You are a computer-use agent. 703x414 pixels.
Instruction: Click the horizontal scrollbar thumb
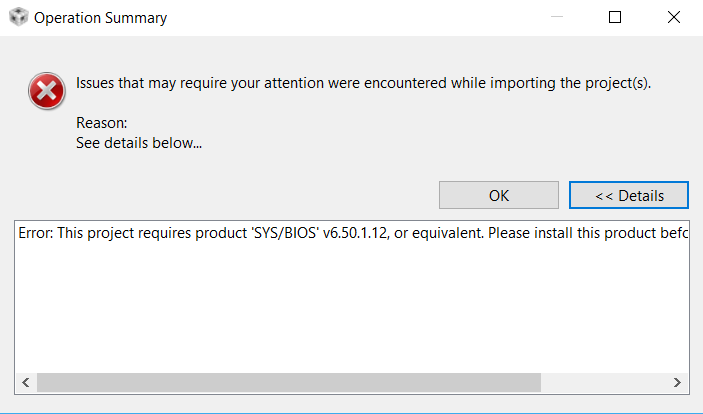click(x=288, y=383)
